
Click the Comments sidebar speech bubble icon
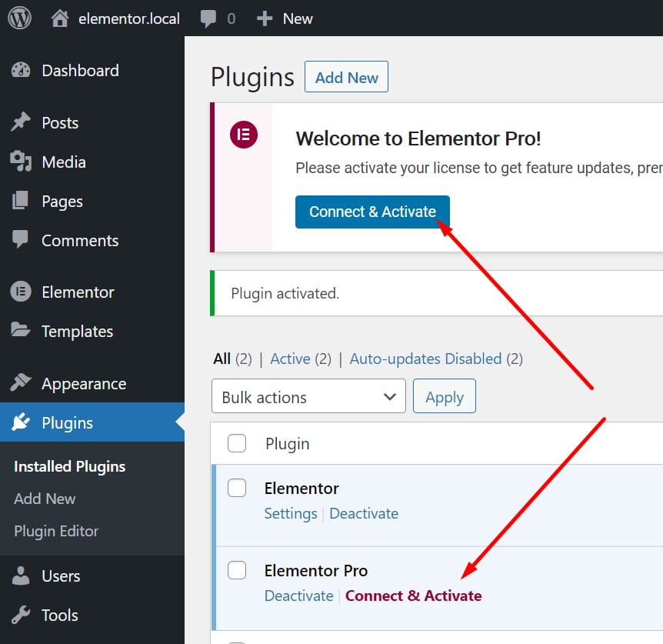point(20,240)
